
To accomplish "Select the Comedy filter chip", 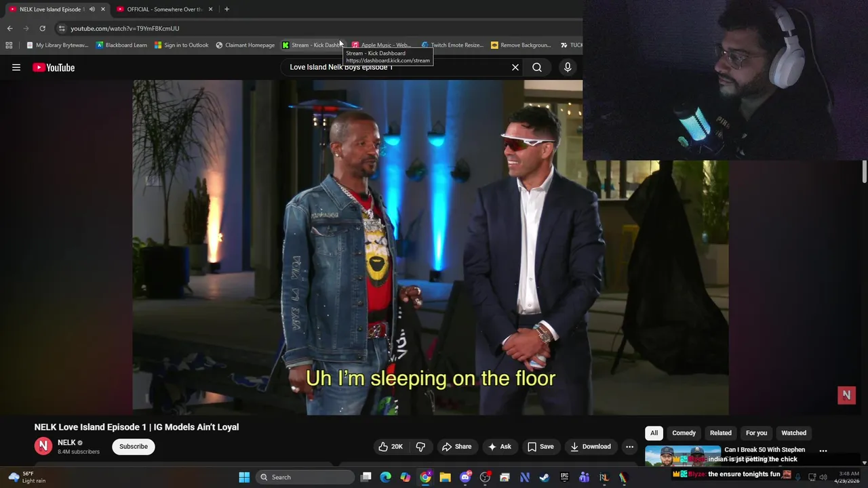I will [684, 433].
